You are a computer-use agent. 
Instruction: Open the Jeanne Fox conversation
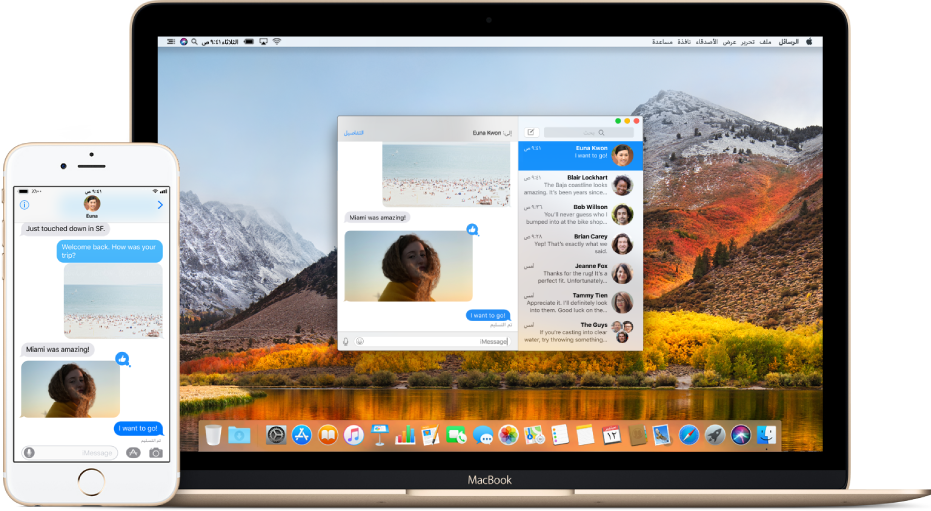pos(581,274)
